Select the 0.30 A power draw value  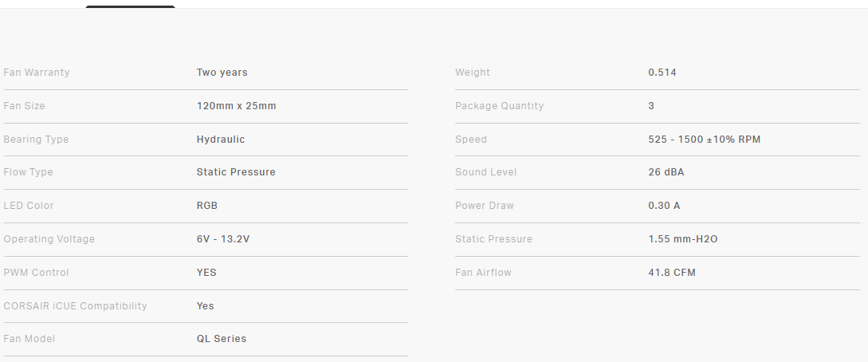[664, 206]
